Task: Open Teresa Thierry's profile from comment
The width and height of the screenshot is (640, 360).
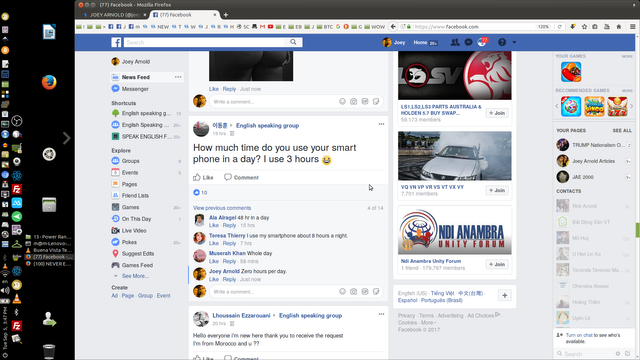Action: [x=227, y=236]
